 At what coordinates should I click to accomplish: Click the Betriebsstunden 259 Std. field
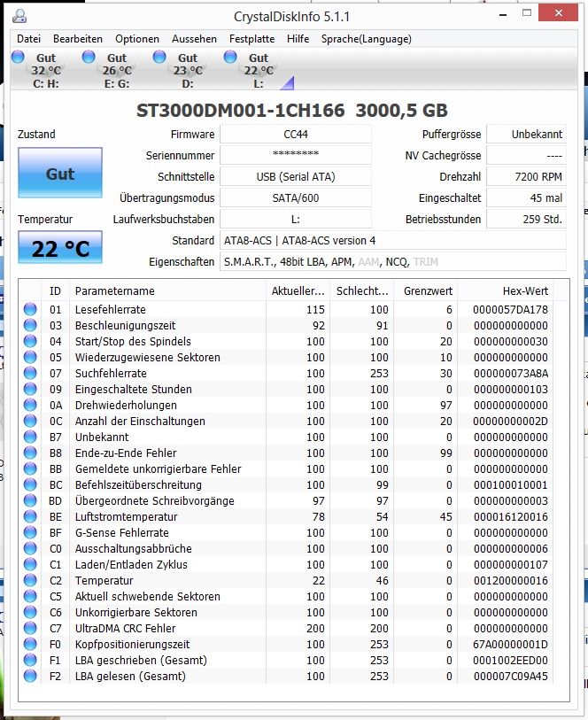(x=527, y=219)
